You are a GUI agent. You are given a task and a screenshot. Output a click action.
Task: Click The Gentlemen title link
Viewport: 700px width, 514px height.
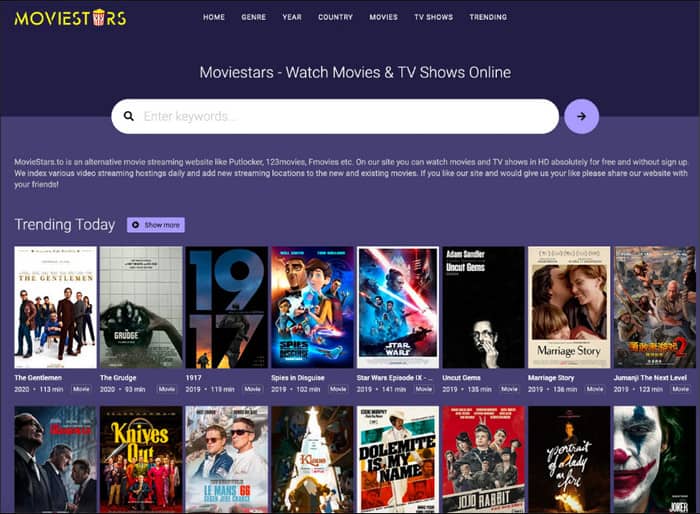38,378
